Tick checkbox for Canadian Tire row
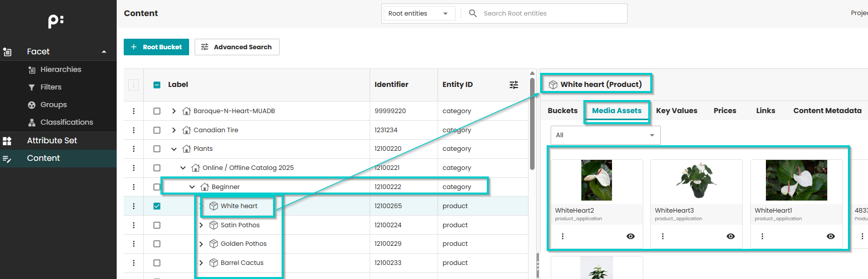The width and height of the screenshot is (868, 279). tap(157, 130)
